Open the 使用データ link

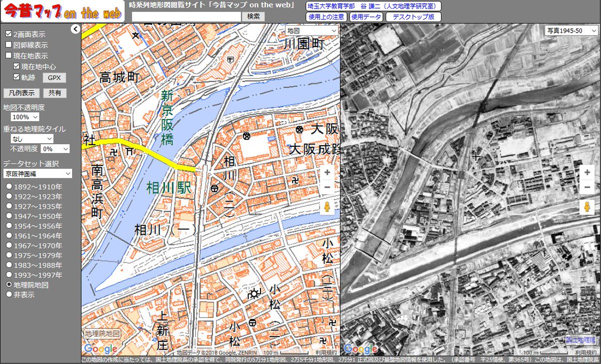click(366, 17)
